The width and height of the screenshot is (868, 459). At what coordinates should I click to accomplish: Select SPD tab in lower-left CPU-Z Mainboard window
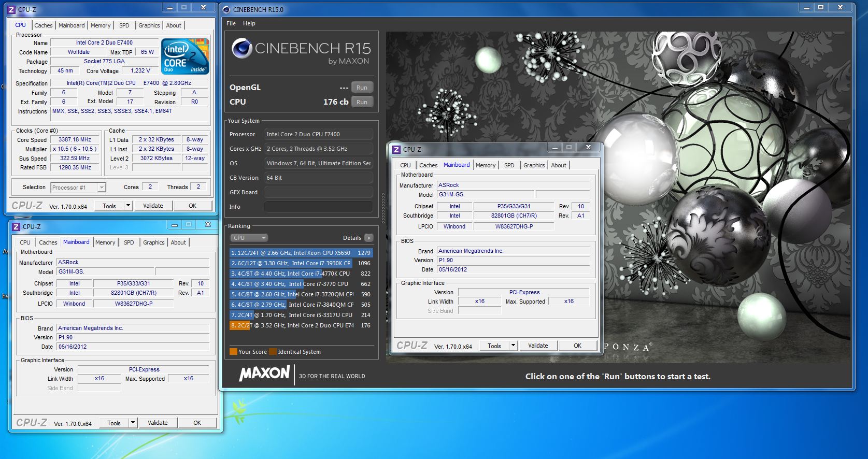(x=129, y=242)
